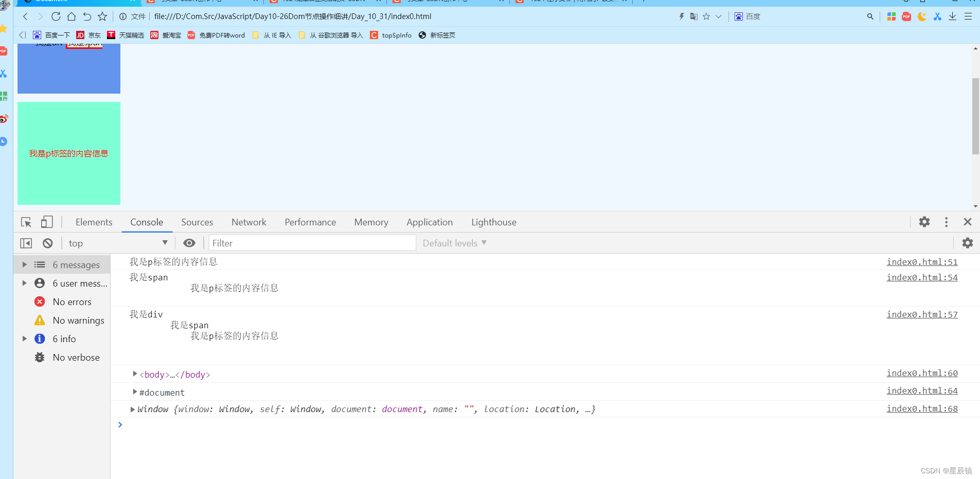The image size is (980, 479).
Task: Click the lightning speed-mode icon
Action: click(x=682, y=16)
